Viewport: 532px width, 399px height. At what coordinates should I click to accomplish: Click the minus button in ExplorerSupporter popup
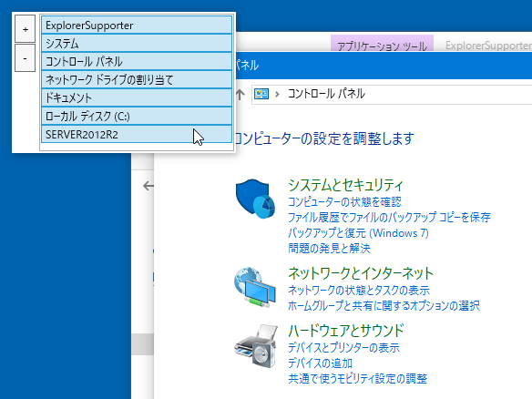26,58
